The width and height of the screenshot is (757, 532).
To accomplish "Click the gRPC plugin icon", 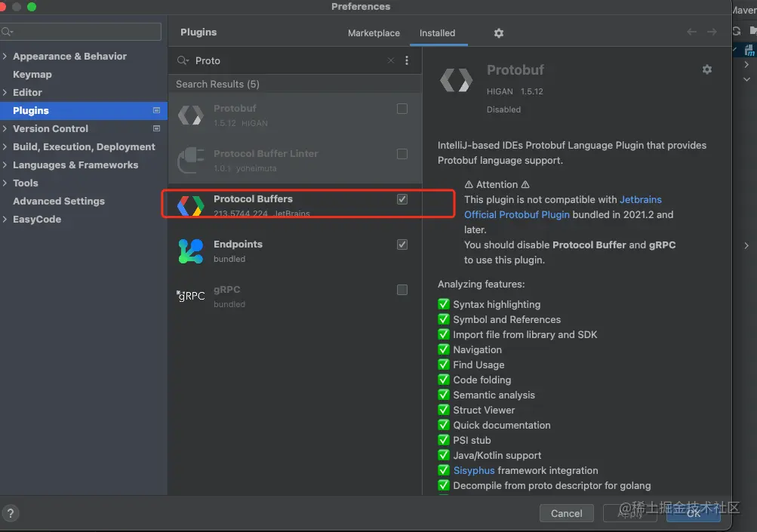I will tap(190, 296).
